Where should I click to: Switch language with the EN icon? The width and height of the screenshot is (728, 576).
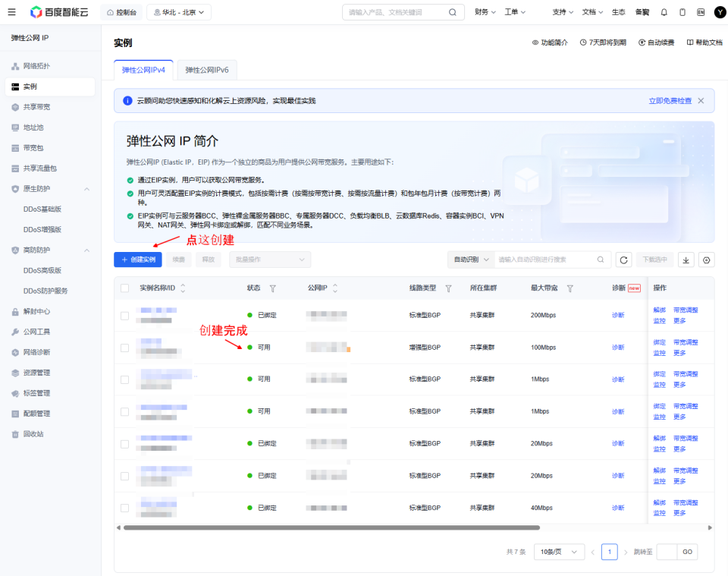coord(701,13)
